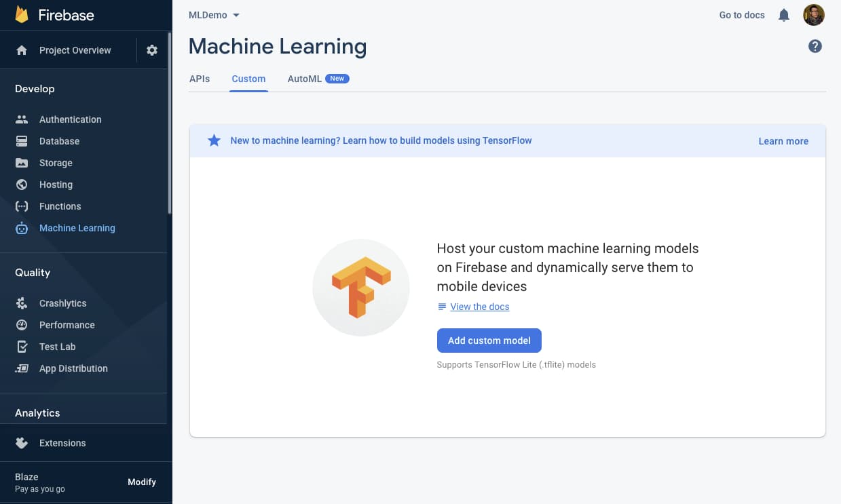Click the Blaze plan label

(x=26, y=477)
